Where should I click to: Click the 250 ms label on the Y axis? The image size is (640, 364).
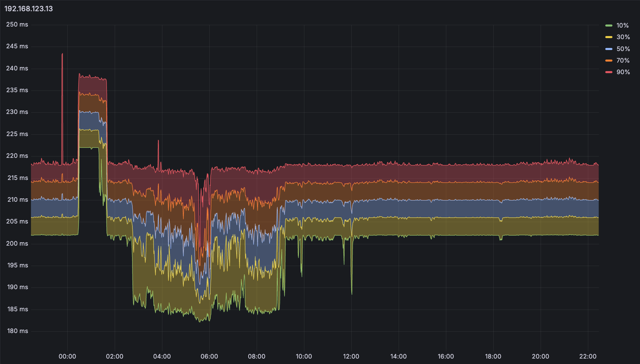(x=17, y=24)
